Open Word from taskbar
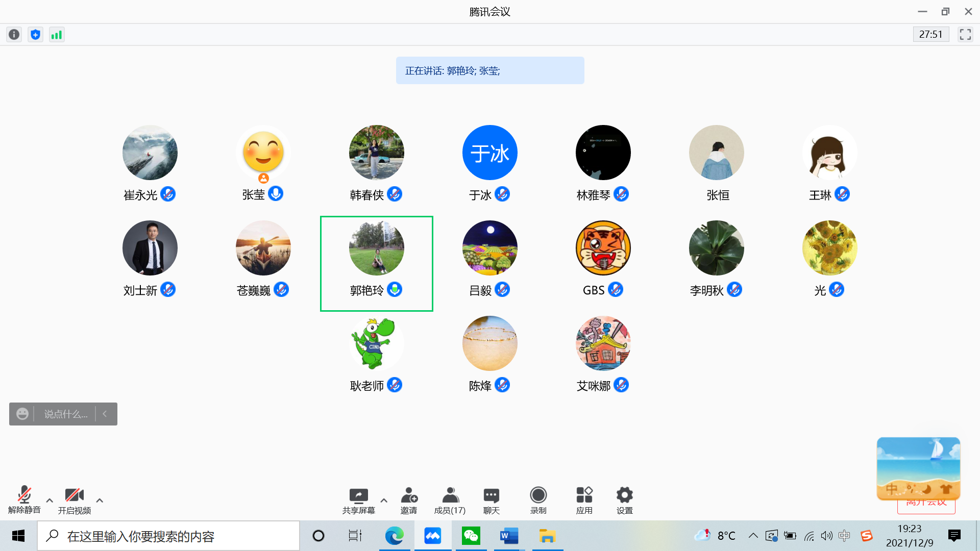Viewport: 980px width, 551px height. [509, 536]
